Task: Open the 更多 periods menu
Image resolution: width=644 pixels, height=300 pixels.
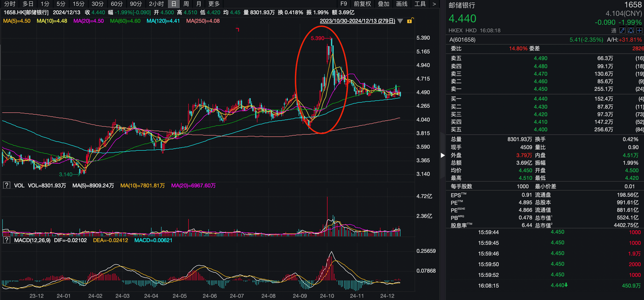Action: 215,4
